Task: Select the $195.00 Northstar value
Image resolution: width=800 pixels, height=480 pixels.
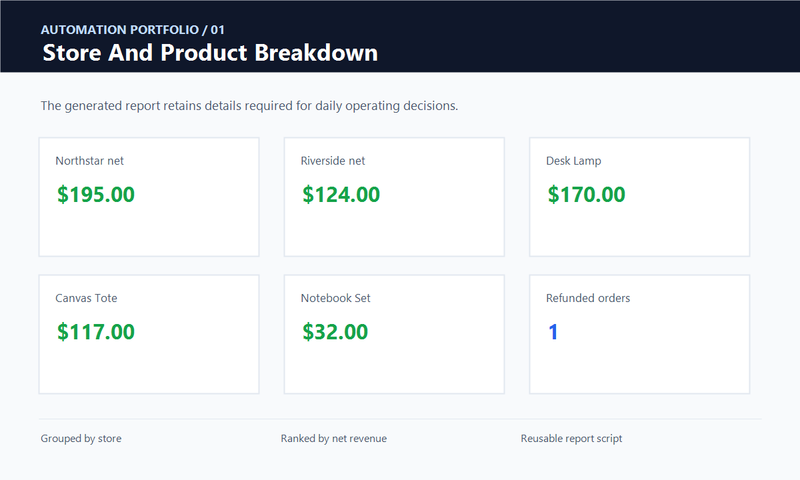Action: [96, 195]
